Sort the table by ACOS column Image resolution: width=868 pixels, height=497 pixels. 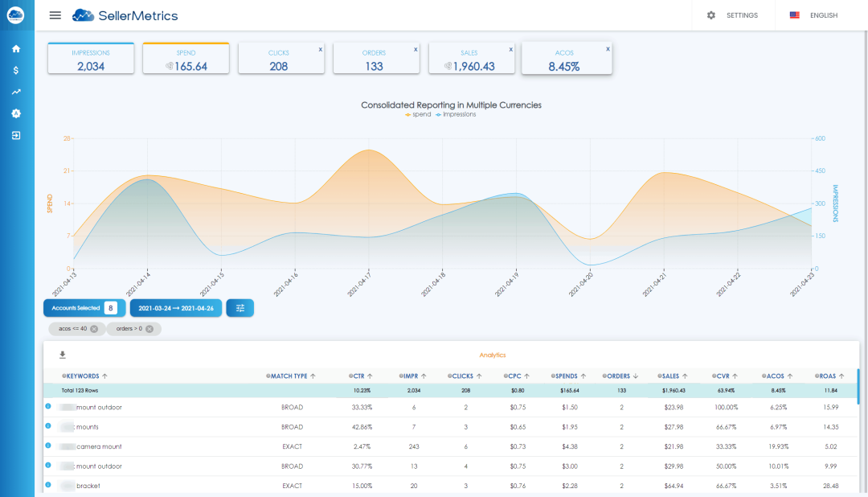pos(776,376)
